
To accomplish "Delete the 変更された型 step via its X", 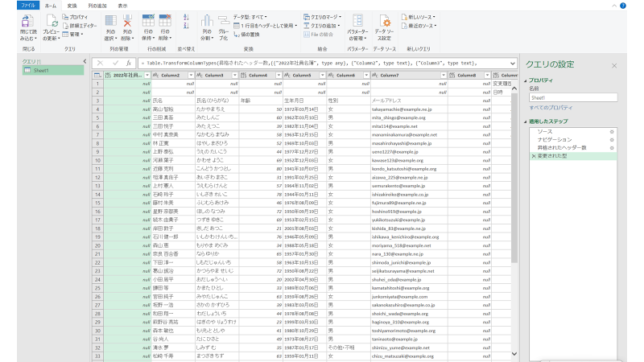I will click(534, 156).
